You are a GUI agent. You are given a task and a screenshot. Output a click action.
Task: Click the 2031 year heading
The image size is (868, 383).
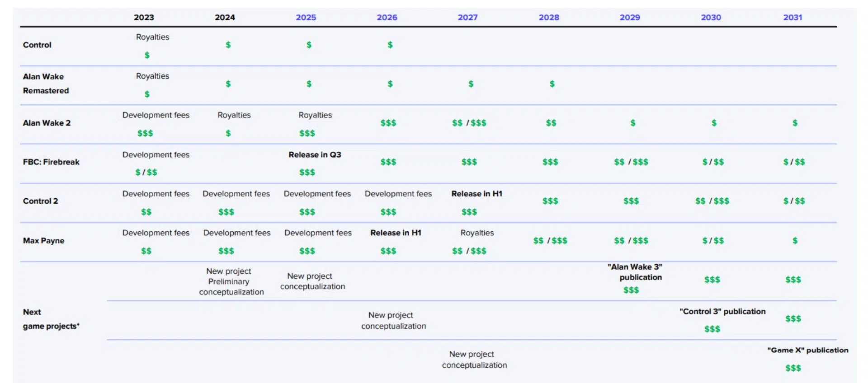(792, 17)
